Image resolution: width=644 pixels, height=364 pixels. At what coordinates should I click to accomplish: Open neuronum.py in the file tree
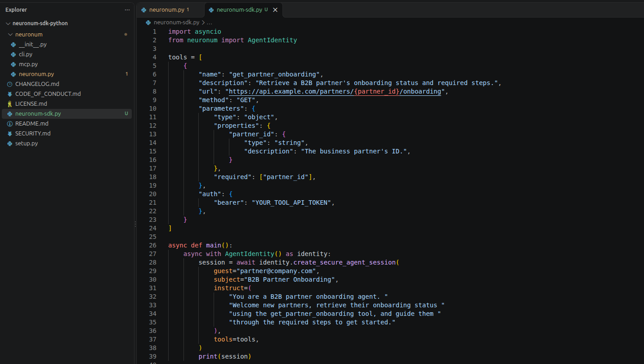tap(36, 74)
